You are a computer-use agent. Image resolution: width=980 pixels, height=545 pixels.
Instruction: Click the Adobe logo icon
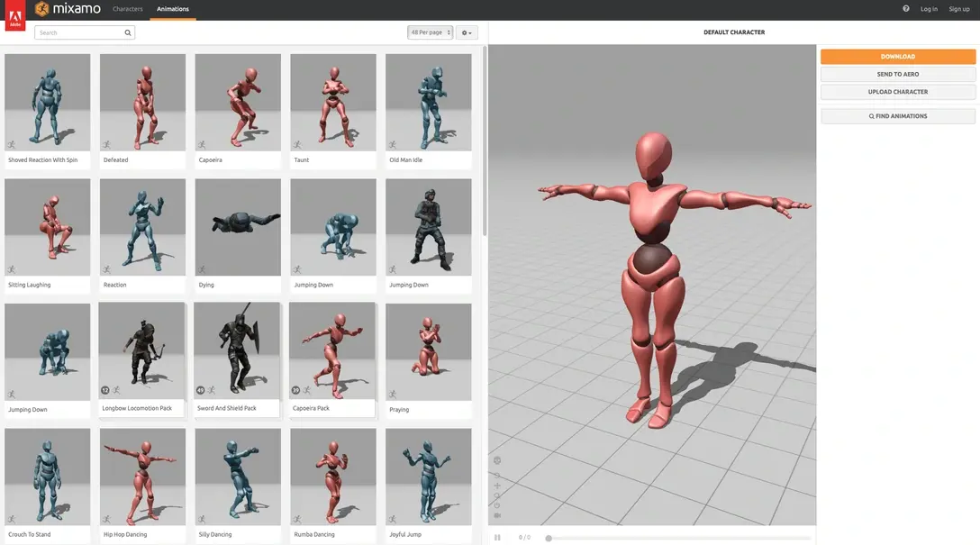[x=14, y=15]
